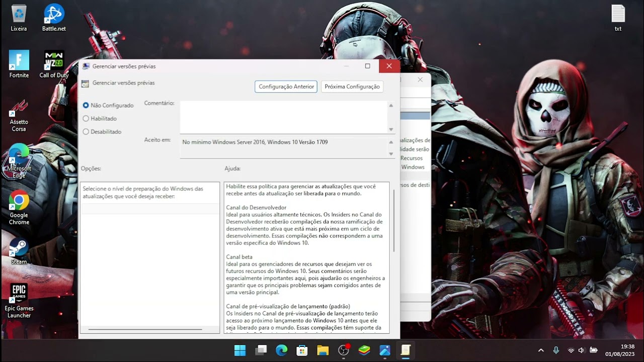
Task: Click the Configuração Anterior button
Action: click(286, 86)
